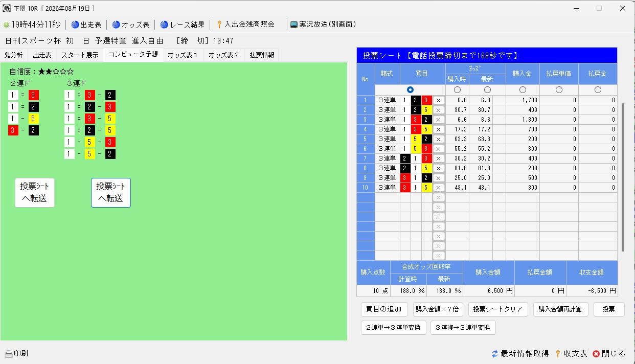Click the 63.3 latest odds cell
Screen dimensions: 635x364
tap(481, 139)
